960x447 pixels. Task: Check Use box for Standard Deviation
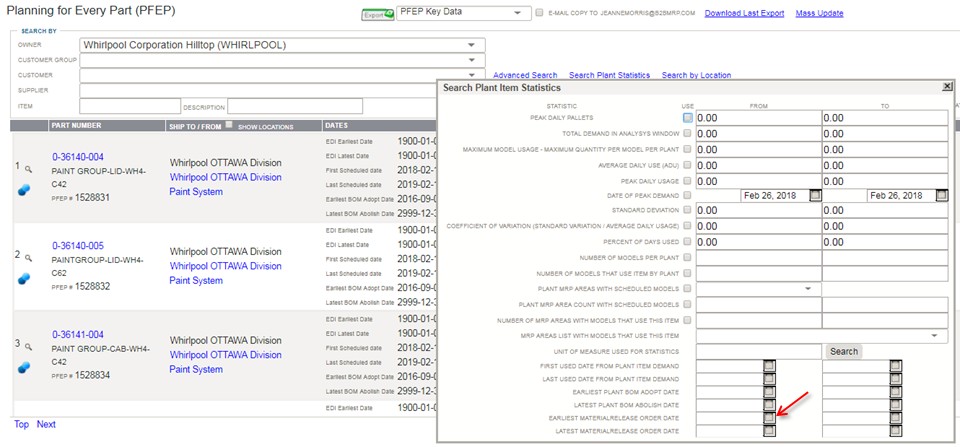coord(688,210)
